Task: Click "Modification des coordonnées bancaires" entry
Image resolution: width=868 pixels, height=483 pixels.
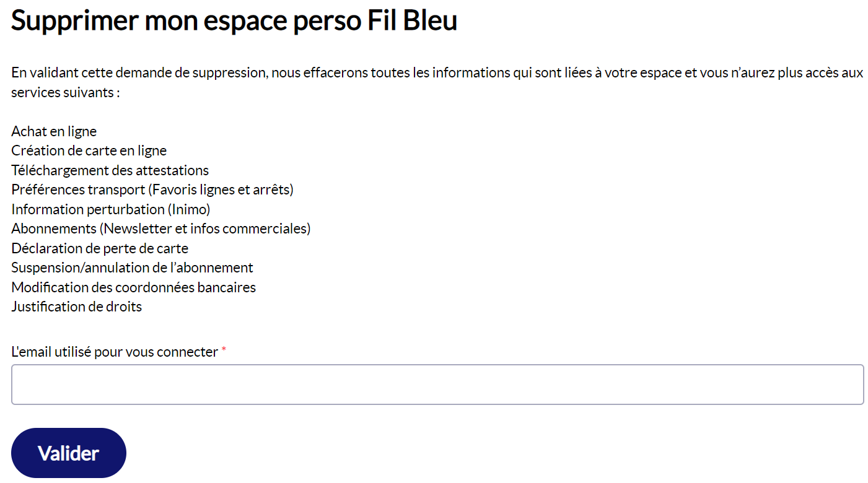Action: [133, 287]
